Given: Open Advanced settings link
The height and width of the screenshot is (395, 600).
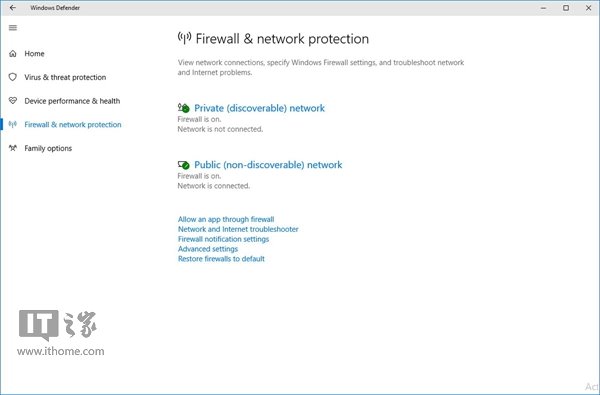Looking at the screenshot, I should pos(208,249).
